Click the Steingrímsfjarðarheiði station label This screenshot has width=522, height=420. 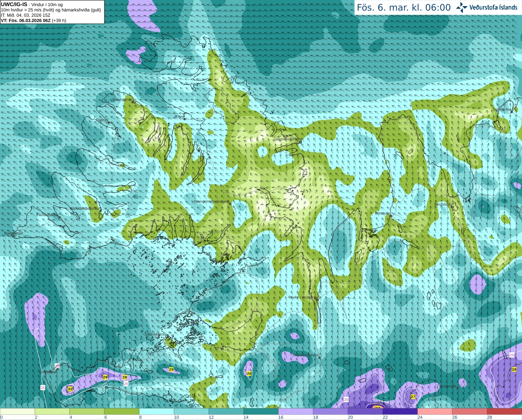(211, 201)
